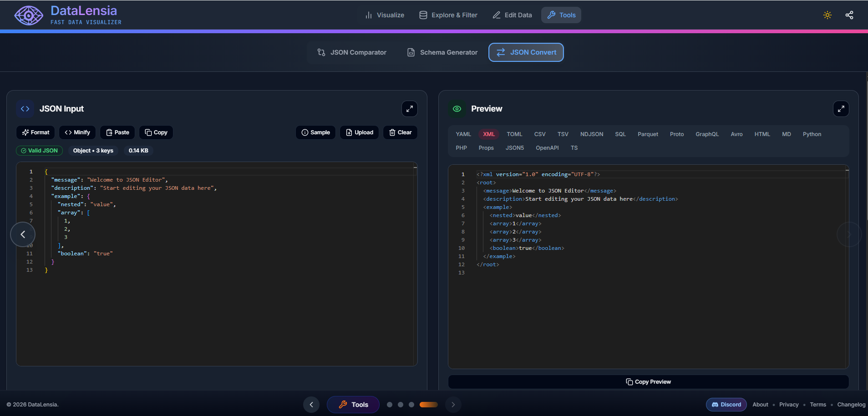Click the <root> line in XML preview
The image size is (868, 416).
tap(486, 183)
